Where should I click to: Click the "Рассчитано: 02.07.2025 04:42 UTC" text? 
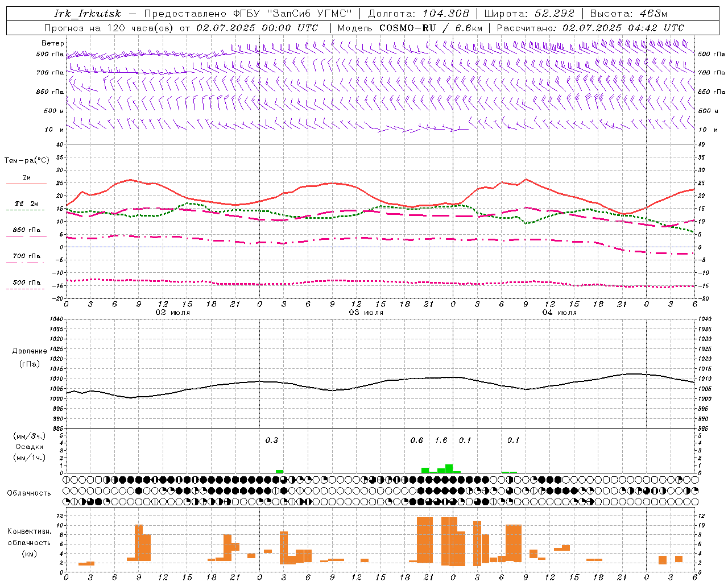pos(590,28)
